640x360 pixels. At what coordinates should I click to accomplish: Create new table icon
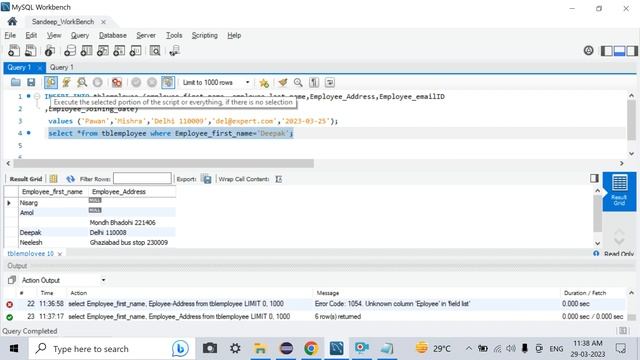[x=86, y=51]
